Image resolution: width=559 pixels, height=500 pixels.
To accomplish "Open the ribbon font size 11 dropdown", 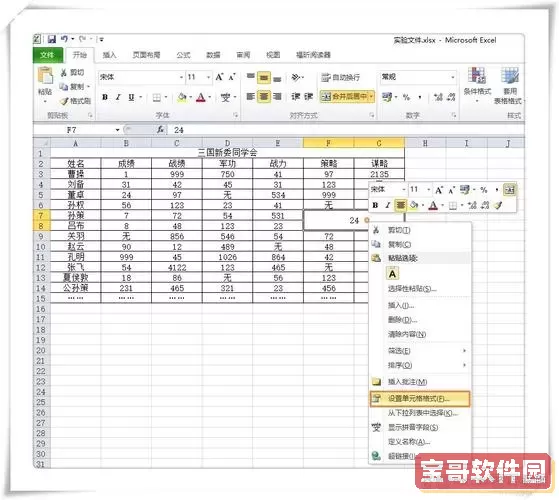I will point(209,77).
